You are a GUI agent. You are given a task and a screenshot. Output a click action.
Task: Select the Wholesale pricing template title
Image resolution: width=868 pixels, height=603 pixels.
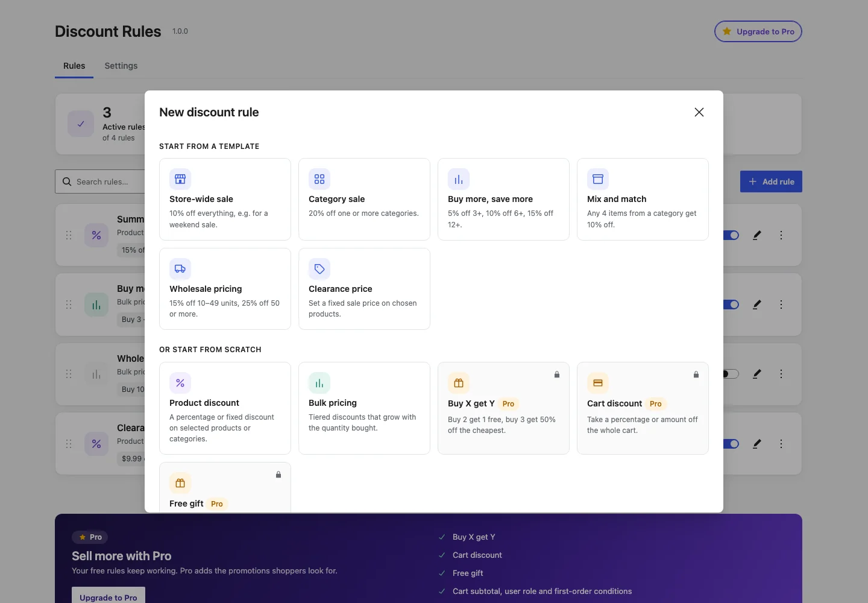206,289
